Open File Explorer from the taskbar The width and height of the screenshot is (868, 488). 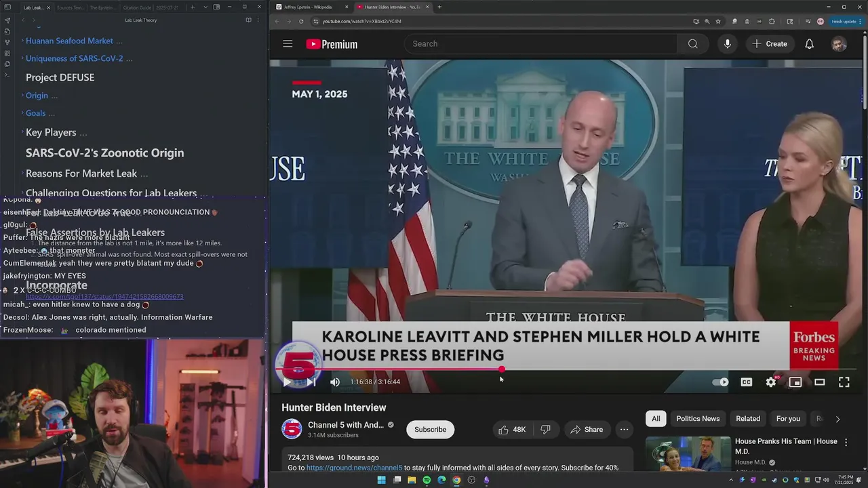412,480
